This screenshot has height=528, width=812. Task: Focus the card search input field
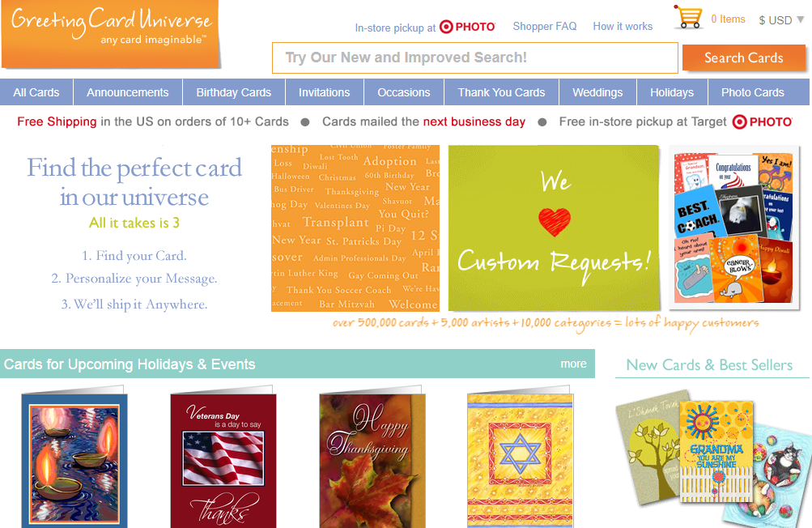tap(475, 58)
